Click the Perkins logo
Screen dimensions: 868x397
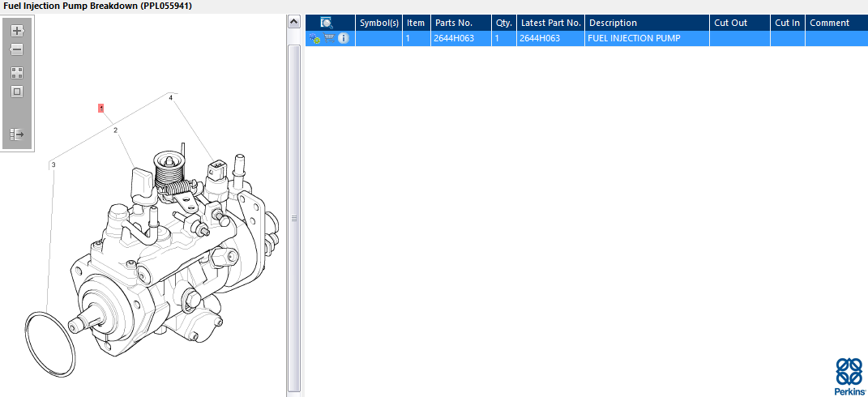click(849, 376)
